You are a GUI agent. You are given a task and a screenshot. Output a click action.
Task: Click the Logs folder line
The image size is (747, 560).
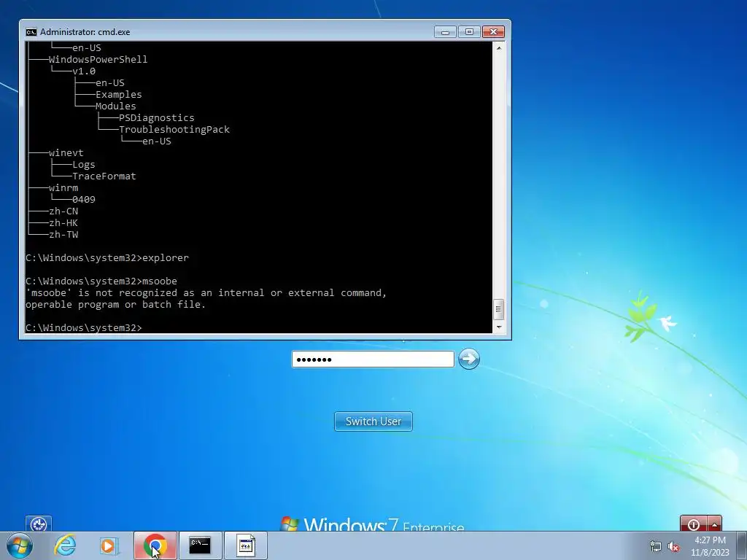click(84, 165)
